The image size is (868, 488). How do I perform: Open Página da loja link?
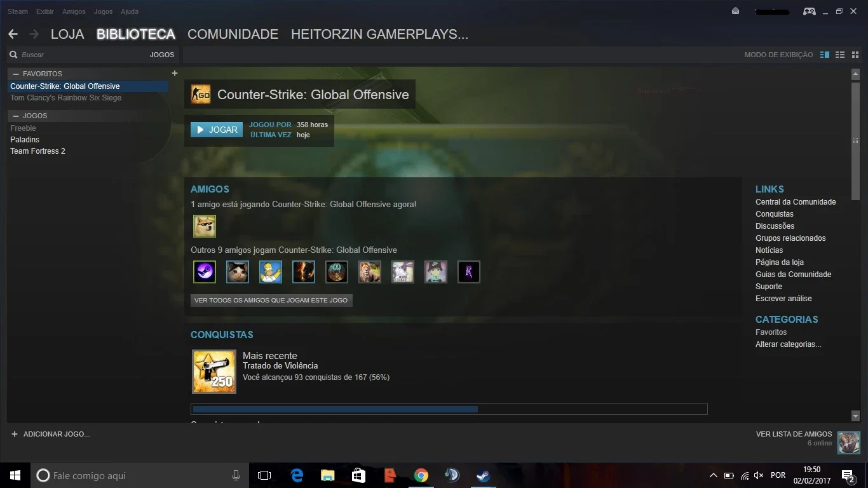pos(780,262)
